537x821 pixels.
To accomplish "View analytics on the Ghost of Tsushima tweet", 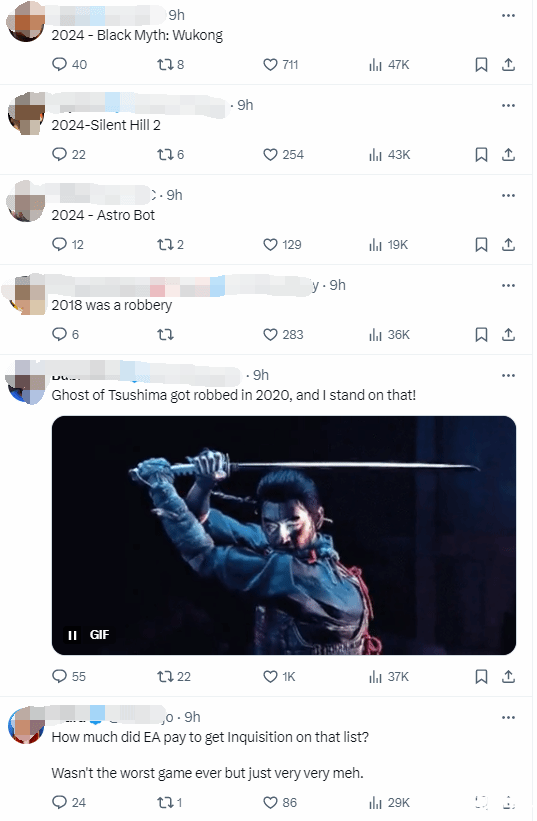I will click(375, 676).
